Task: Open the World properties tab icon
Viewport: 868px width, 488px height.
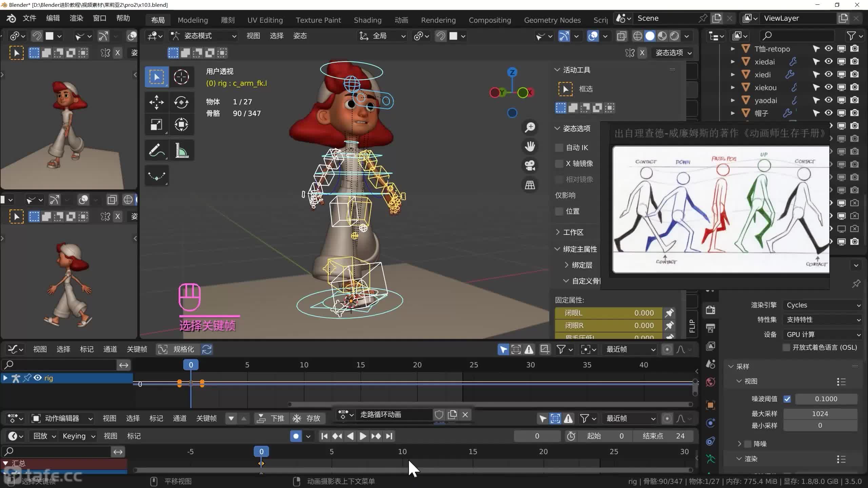Action: tap(710, 382)
